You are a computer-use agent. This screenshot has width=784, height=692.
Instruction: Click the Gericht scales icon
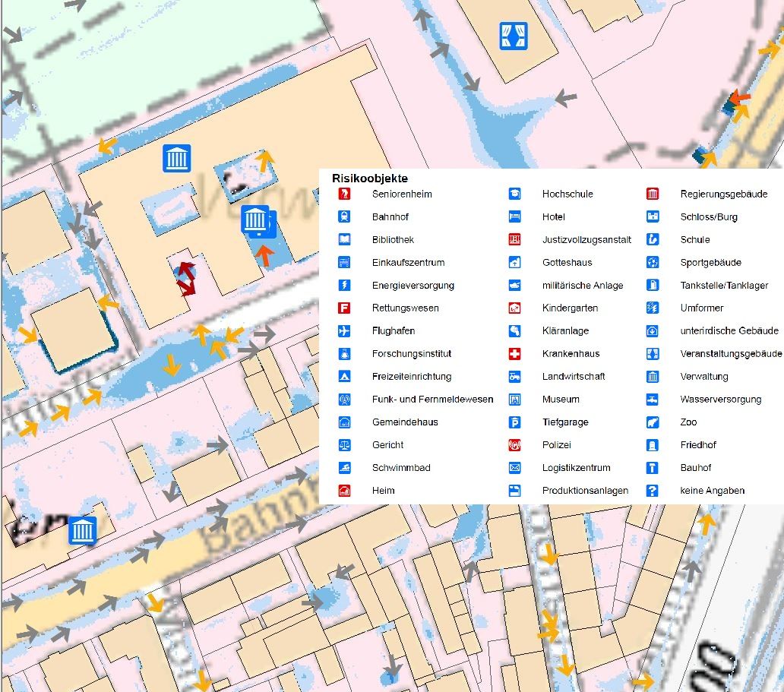point(344,445)
